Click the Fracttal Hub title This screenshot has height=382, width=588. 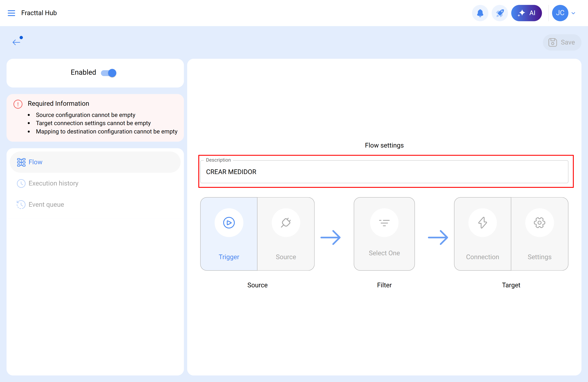(x=39, y=13)
